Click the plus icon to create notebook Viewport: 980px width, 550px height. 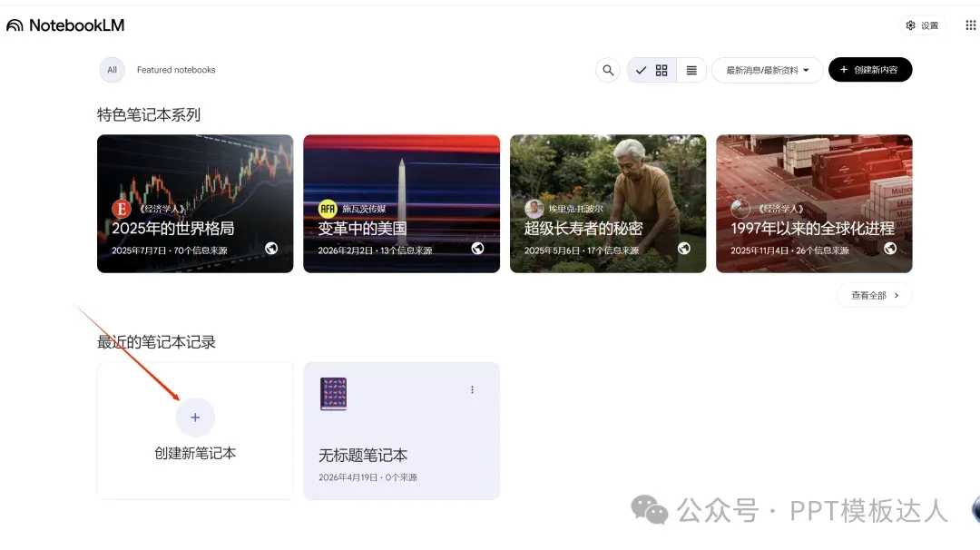click(x=195, y=417)
